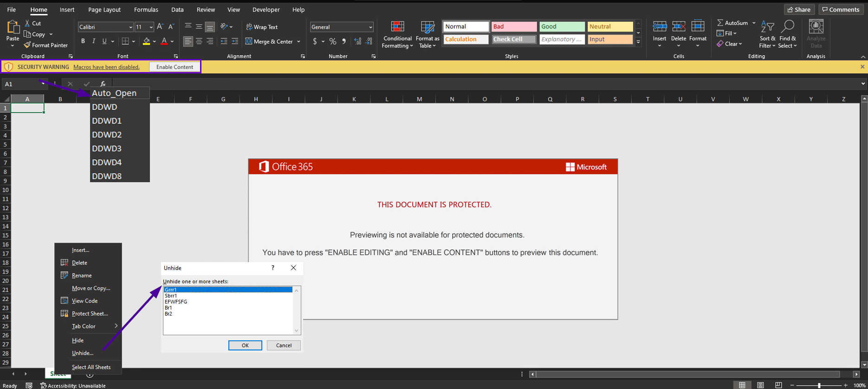Click the Insert Function fx icon
The width and height of the screenshot is (868, 389).
tap(103, 84)
